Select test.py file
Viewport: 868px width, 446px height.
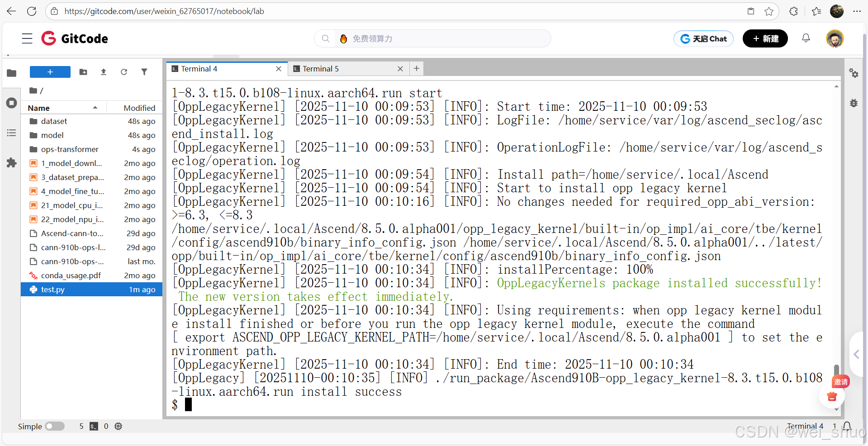pyautogui.click(x=92, y=289)
